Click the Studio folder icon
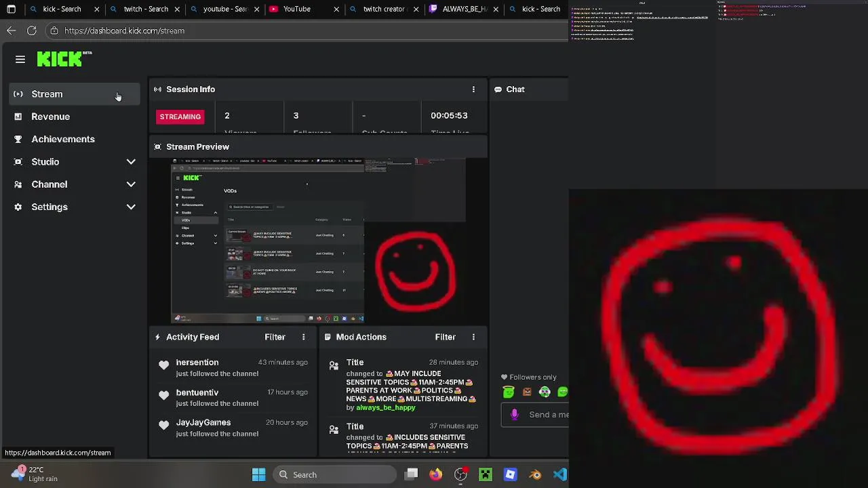The height and width of the screenshot is (488, 868). (x=18, y=162)
